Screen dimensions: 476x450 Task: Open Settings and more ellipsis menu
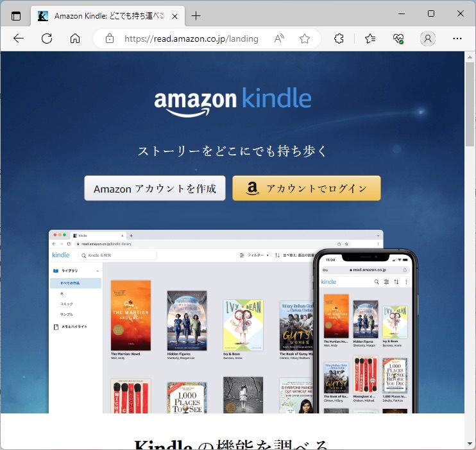pyautogui.click(x=457, y=39)
